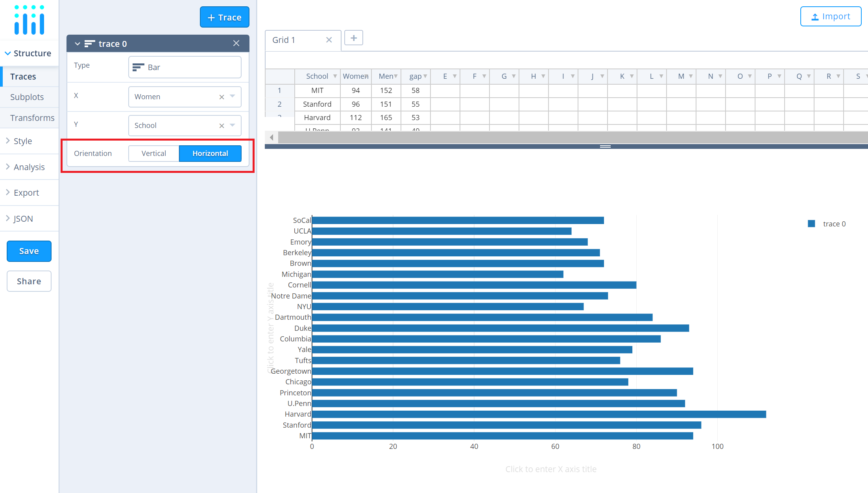Select row 2 header in grid
This screenshot has height=493, width=868.
pyautogui.click(x=280, y=104)
